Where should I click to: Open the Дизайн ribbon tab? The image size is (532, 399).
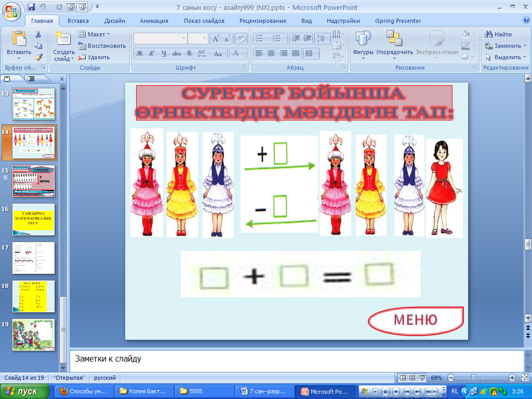click(x=115, y=21)
